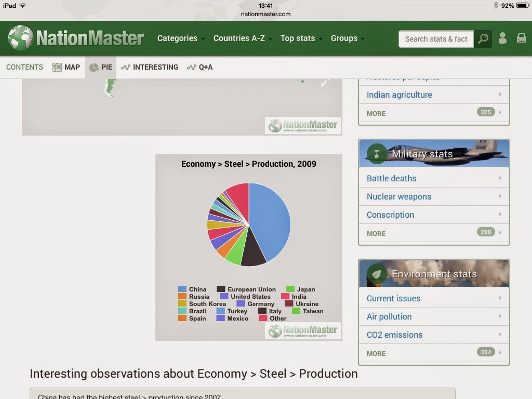This screenshot has height=399, width=532.
Task: Click the China legend color swatch
Action: tap(182, 289)
